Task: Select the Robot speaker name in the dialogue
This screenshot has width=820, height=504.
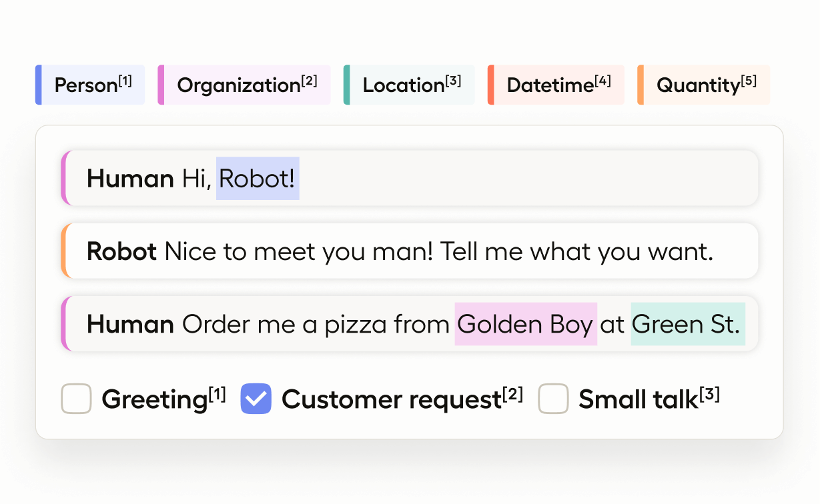Action: pos(121,251)
